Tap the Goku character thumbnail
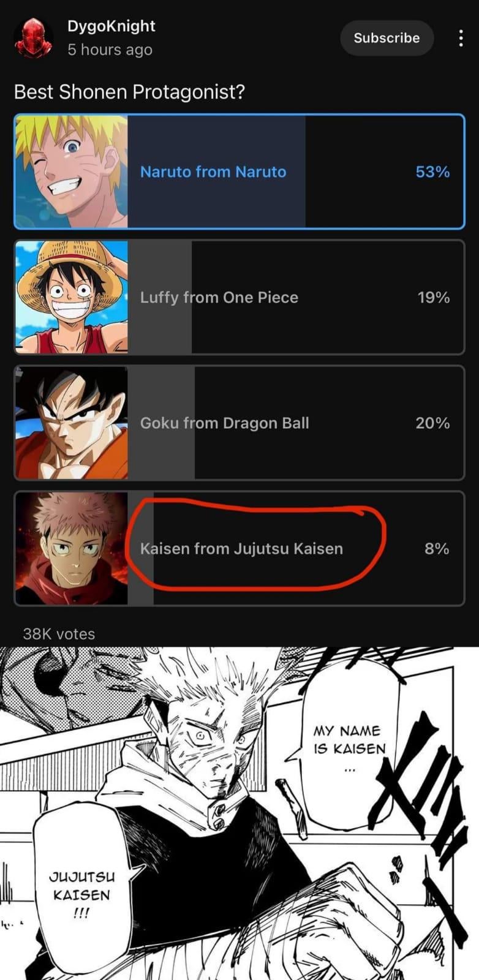 coord(72,423)
